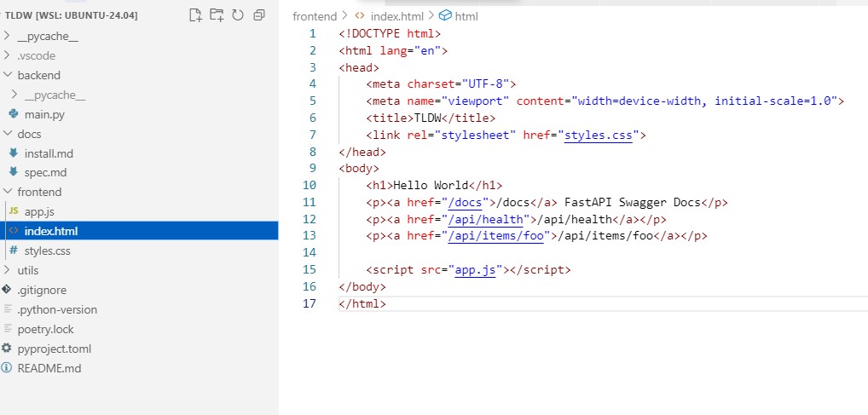Follow the app.js script src link
Image resolution: width=868 pixels, height=415 pixels.
click(475, 270)
